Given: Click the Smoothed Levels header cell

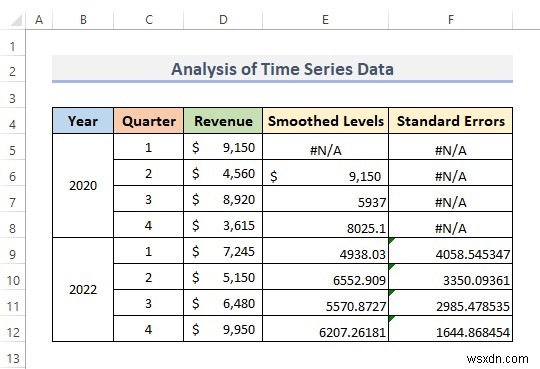Looking at the screenshot, I should (325, 121).
